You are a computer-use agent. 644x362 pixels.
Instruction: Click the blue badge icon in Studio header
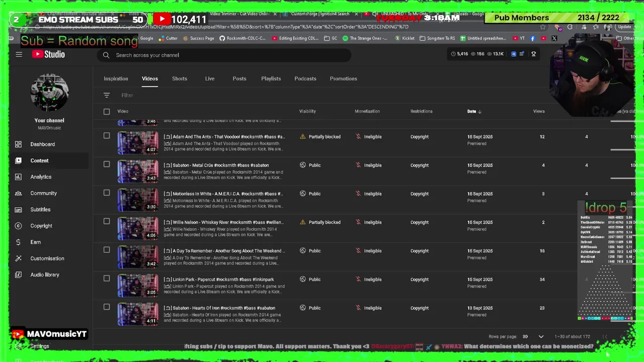point(513,54)
